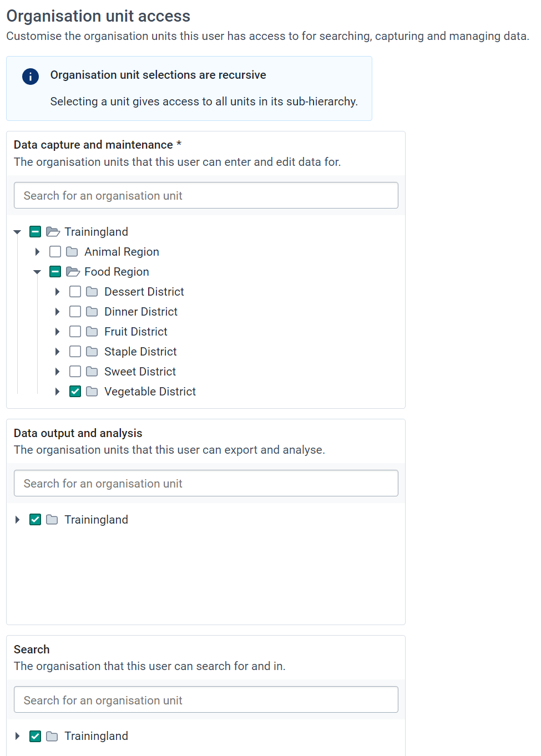Click the Trainingland folder icon under Data output
Image resolution: width=541 pixels, height=756 pixels.
tap(52, 520)
